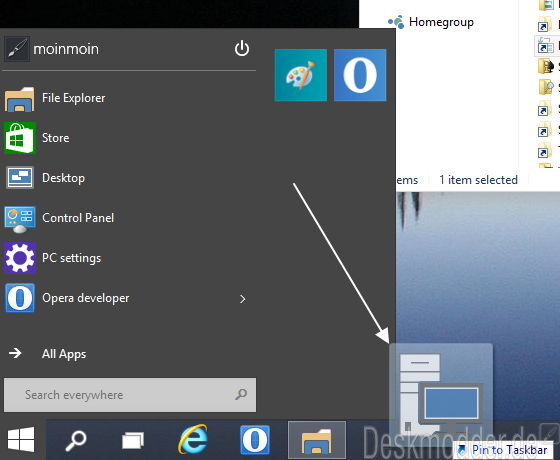Switch to File Explorer on taskbar
The width and height of the screenshot is (560, 460).
(x=317, y=440)
